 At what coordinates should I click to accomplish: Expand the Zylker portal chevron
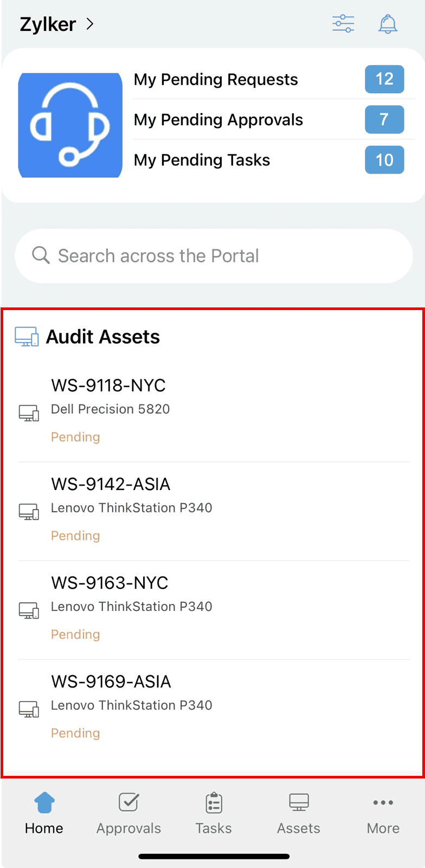coord(90,24)
